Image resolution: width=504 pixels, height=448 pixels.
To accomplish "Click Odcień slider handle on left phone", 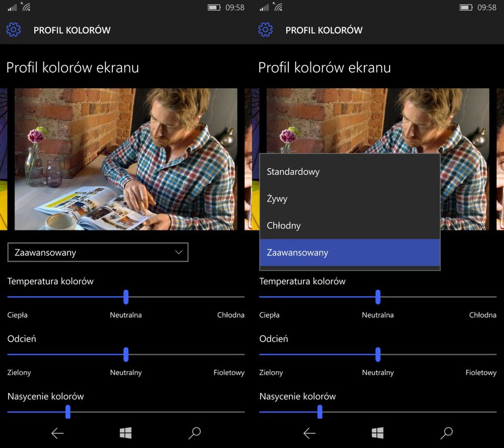I will 126,354.
